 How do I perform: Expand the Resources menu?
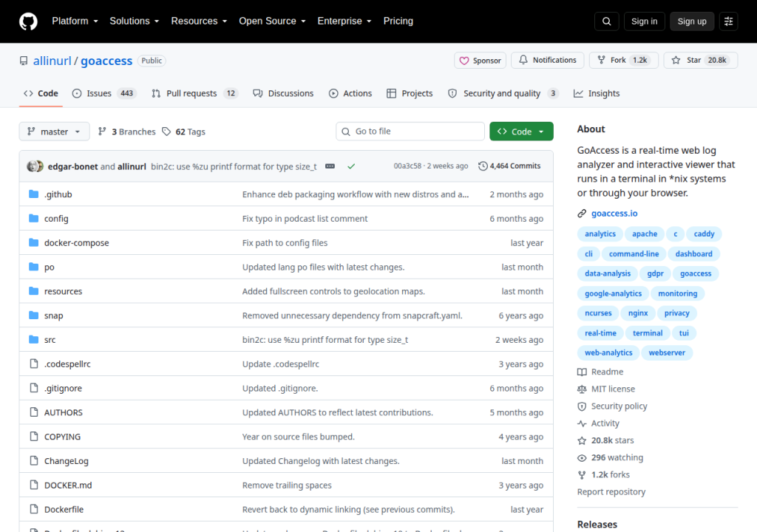click(x=199, y=21)
